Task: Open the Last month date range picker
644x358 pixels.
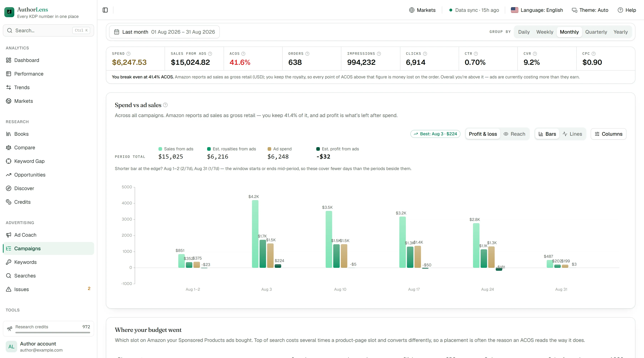Action: pos(164,32)
